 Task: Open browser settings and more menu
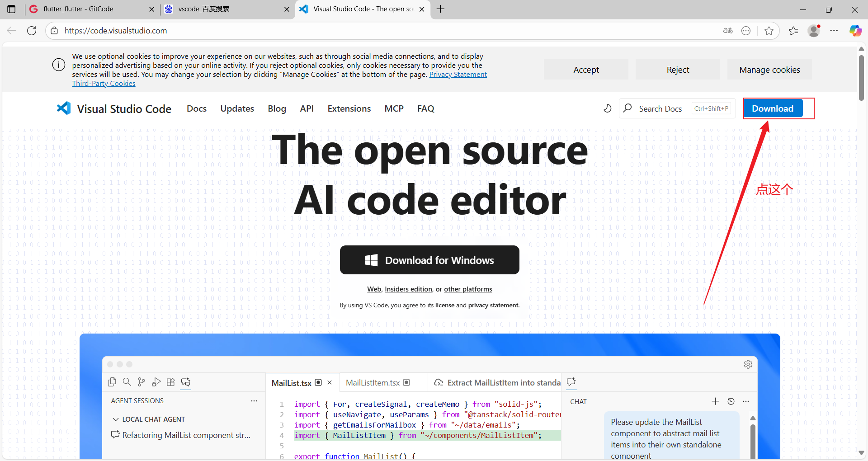pos(834,31)
